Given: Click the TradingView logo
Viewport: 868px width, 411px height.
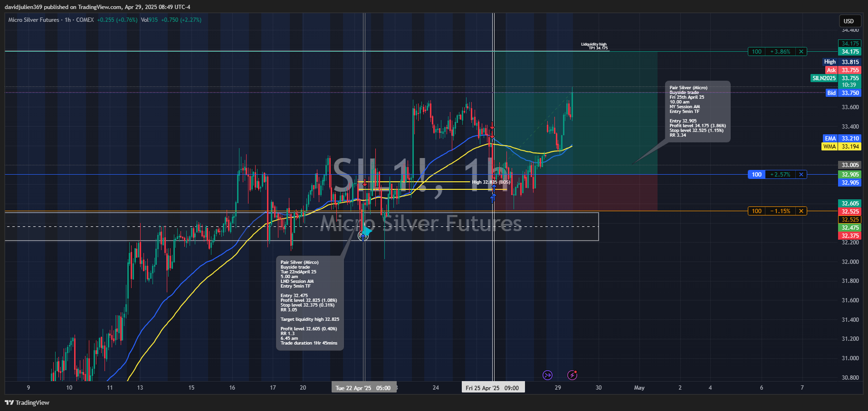Looking at the screenshot, I should (27, 402).
